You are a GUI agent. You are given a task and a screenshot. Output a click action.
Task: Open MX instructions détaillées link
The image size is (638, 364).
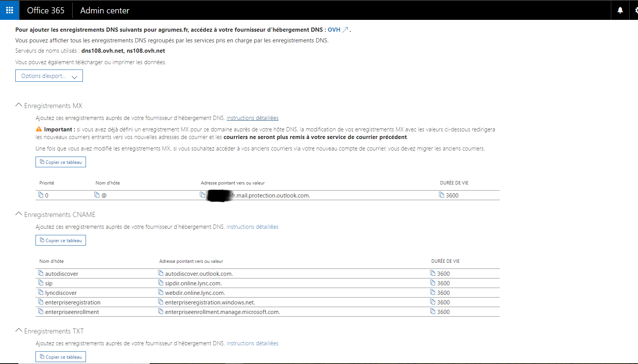click(253, 118)
